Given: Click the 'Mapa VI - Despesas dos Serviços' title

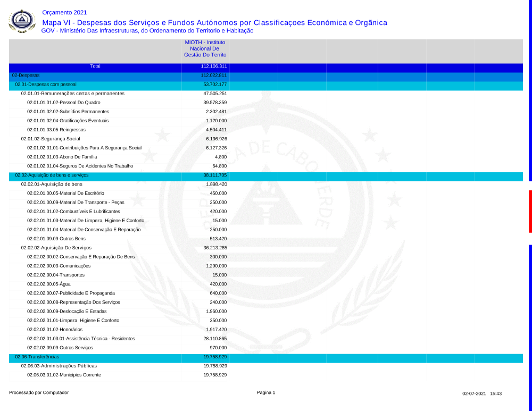Looking at the screenshot, I should click(x=214, y=22).
